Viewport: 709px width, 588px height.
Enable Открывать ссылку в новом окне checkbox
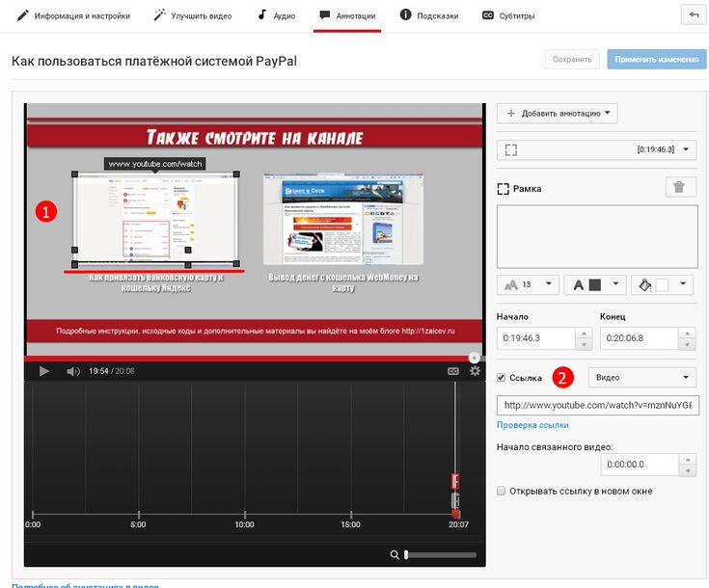[x=501, y=491]
